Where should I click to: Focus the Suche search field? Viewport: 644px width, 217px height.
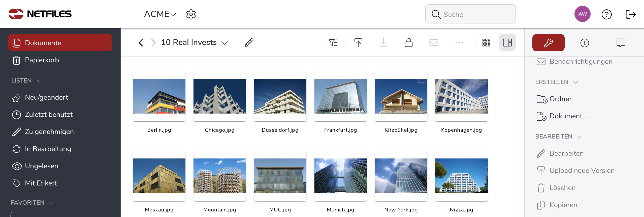coord(470,14)
